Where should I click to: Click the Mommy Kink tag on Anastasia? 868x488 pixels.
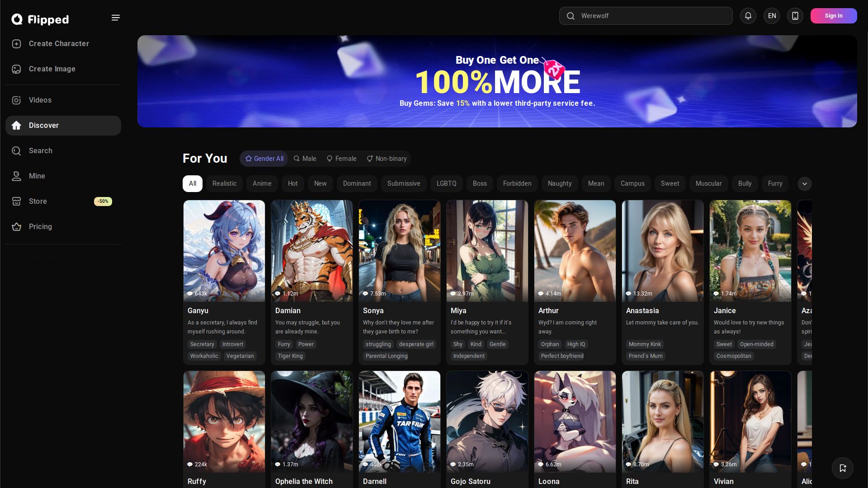coord(645,344)
